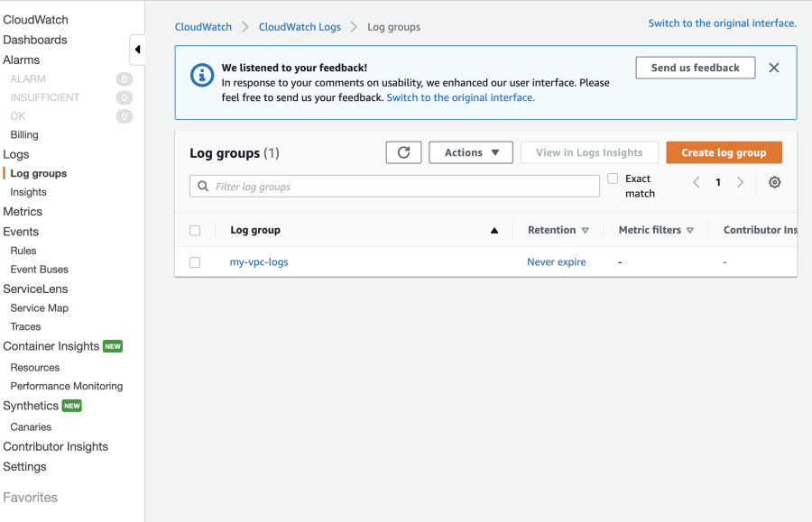This screenshot has height=522, width=812.
Task: Tick the my-vpc-logs row checkbox
Action: [195, 262]
